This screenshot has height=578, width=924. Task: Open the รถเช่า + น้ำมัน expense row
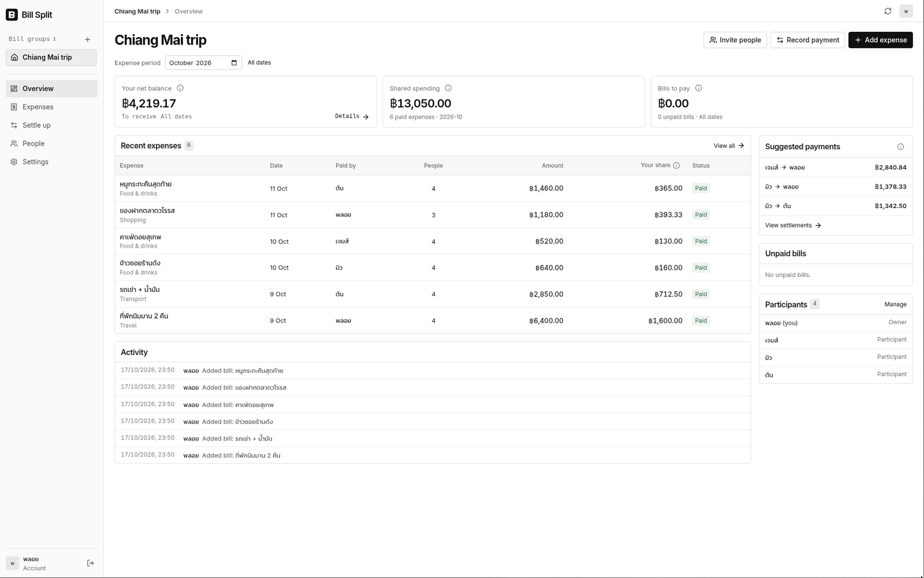[x=433, y=294]
